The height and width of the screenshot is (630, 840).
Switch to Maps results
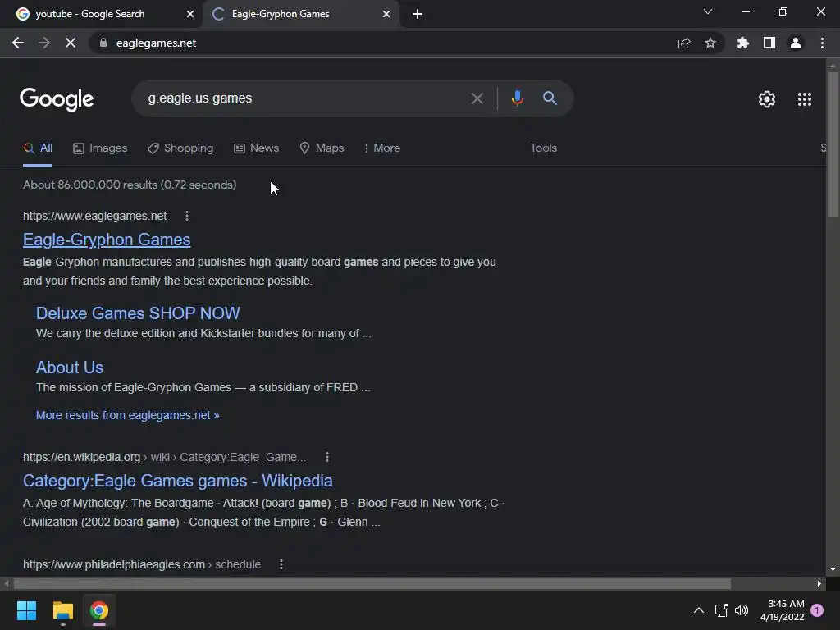tap(322, 148)
